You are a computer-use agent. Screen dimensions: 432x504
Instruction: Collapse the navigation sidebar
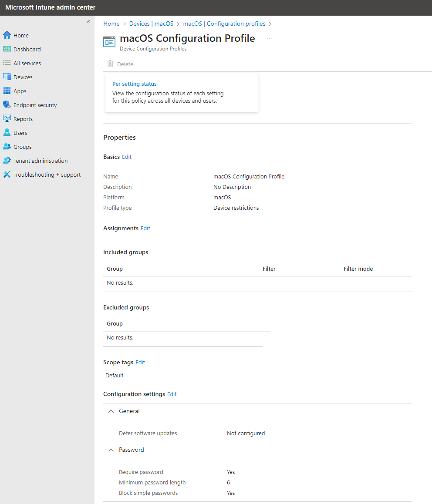pos(88,21)
